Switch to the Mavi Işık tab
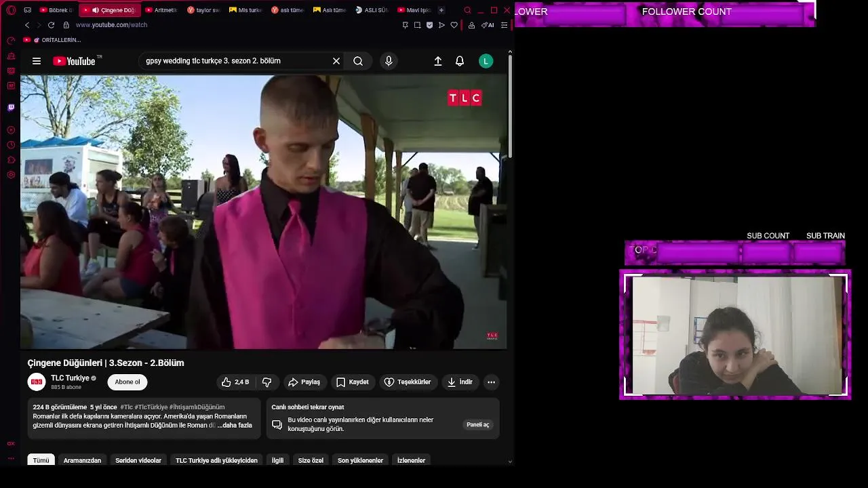The width and height of the screenshot is (868, 488). tap(414, 10)
